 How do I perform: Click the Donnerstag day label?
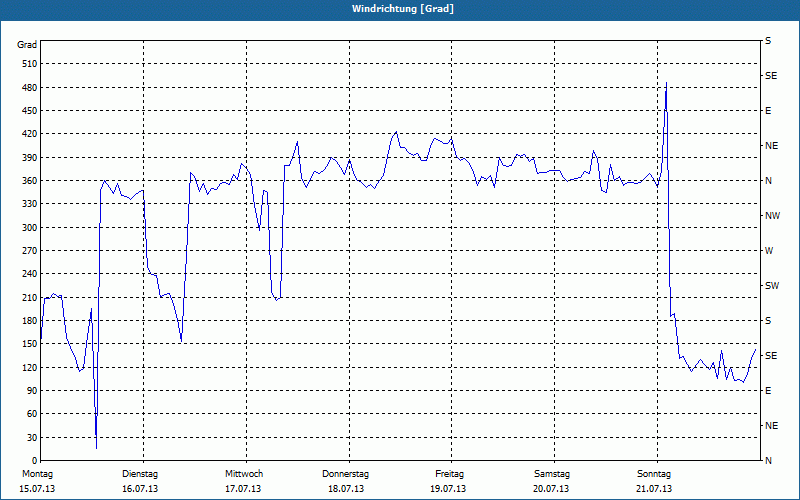345,474
